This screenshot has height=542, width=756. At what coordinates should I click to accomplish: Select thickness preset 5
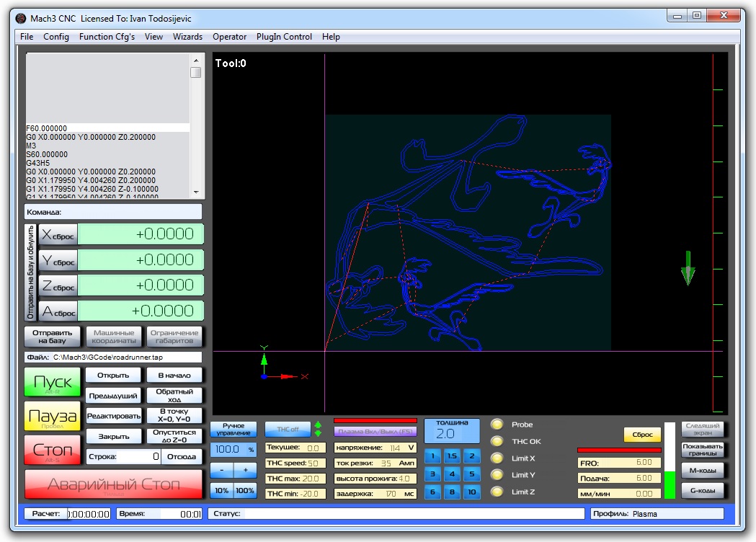471,474
